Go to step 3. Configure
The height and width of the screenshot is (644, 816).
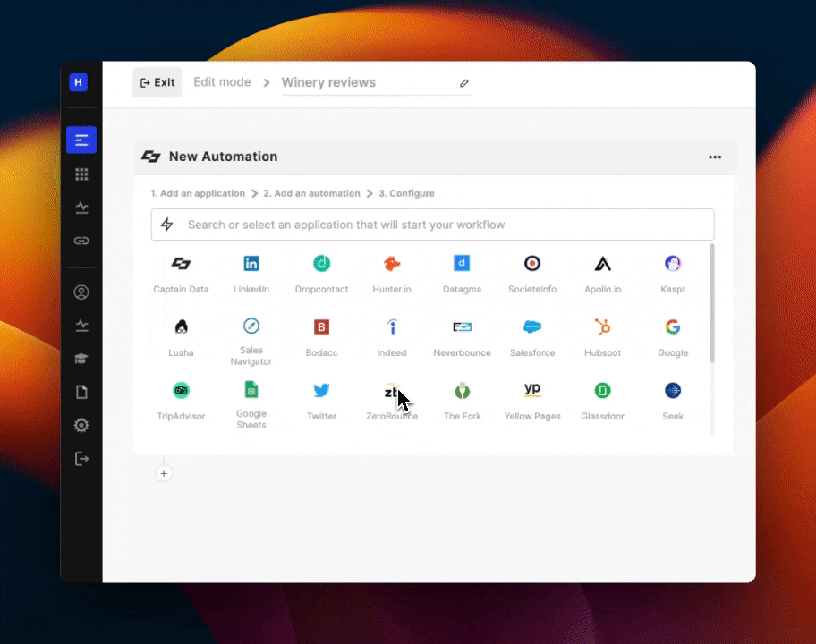(x=406, y=193)
